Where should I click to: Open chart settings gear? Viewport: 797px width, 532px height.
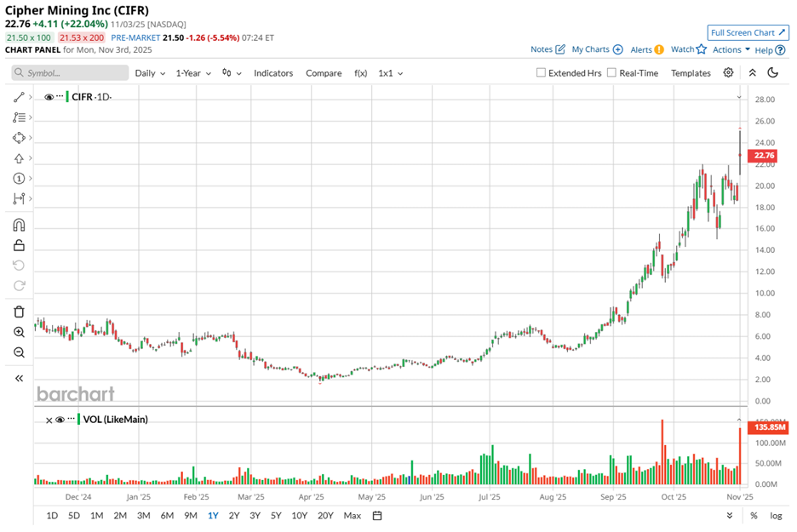pos(728,72)
